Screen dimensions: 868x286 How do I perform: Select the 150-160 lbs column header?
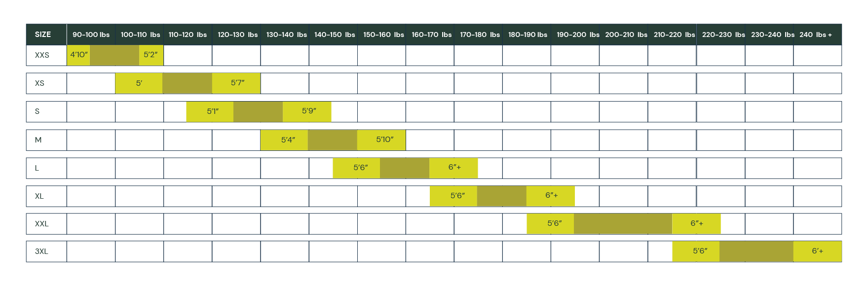(x=383, y=35)
